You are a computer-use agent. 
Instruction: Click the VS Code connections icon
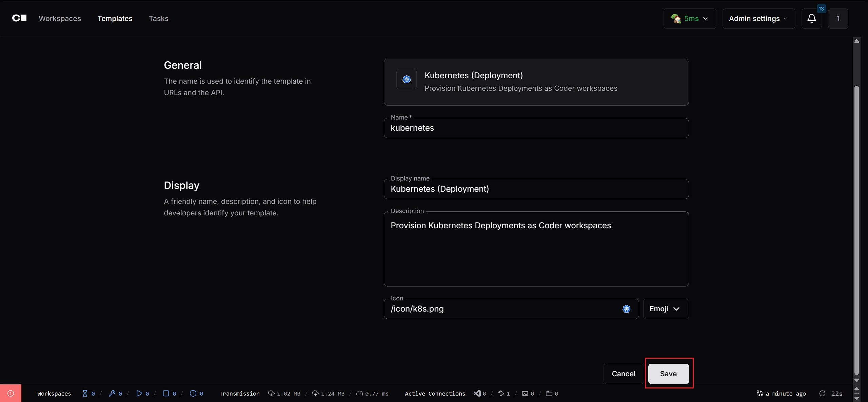(x=477, y=393)
